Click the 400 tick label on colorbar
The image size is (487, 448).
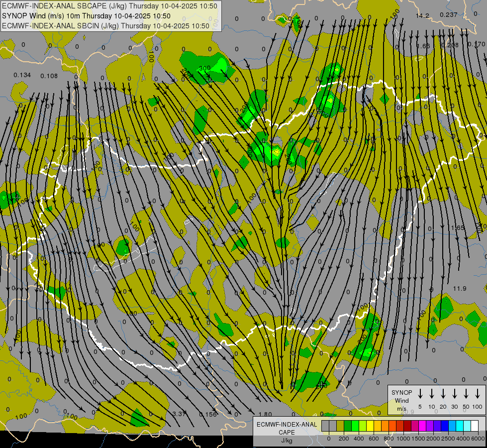pos(359,439)
